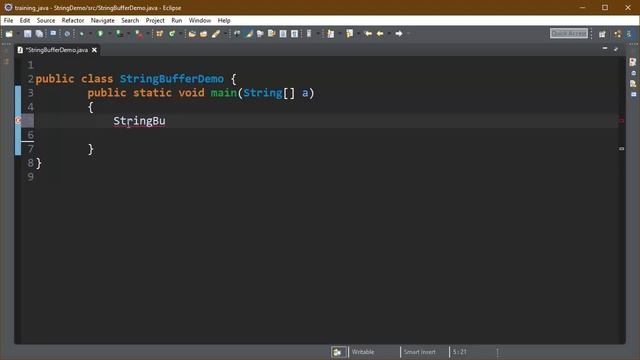Click the Next Annotation toolbar icon

[x=331, y=34]
